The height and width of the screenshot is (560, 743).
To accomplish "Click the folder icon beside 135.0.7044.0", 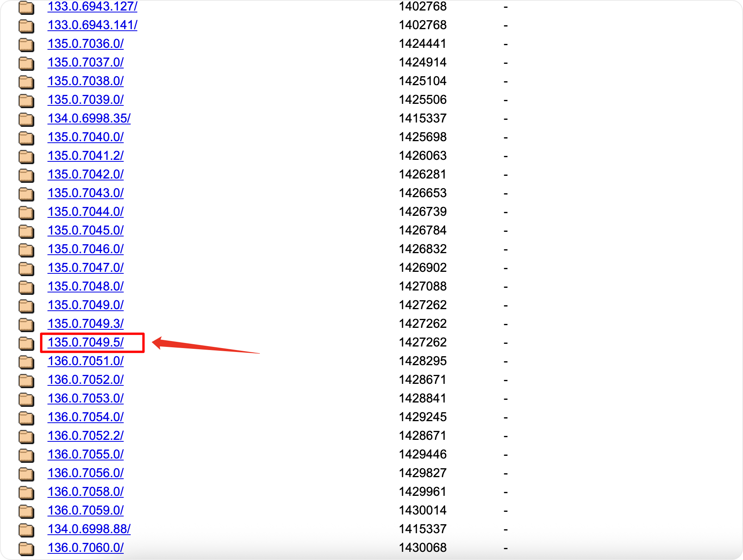I will click(26, 212).
